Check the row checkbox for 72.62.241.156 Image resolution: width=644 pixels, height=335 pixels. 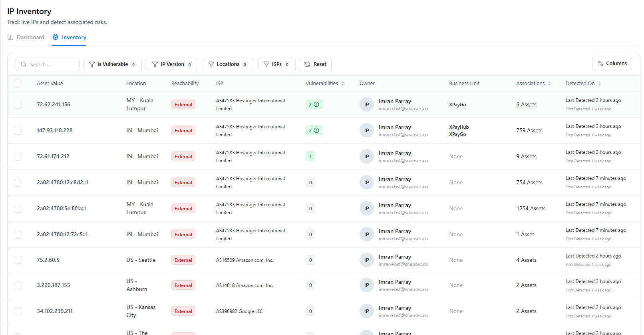(x=18, y=105)
